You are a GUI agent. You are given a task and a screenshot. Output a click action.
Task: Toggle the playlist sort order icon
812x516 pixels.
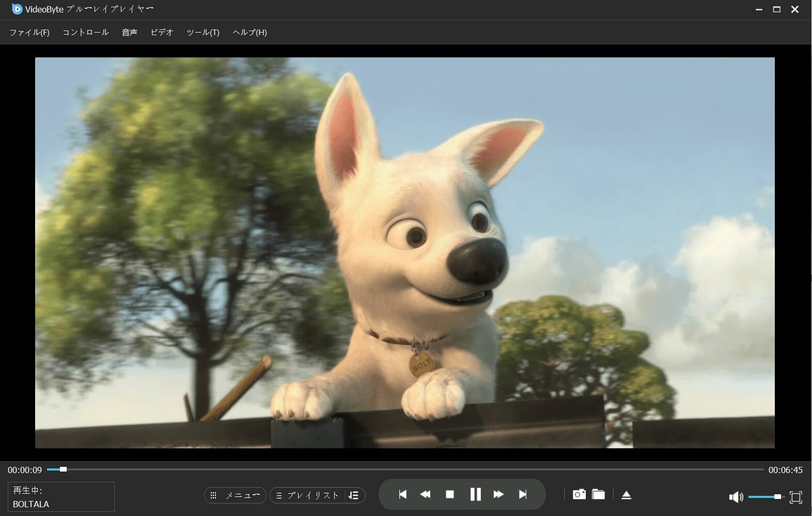click(x=354, y=495)
